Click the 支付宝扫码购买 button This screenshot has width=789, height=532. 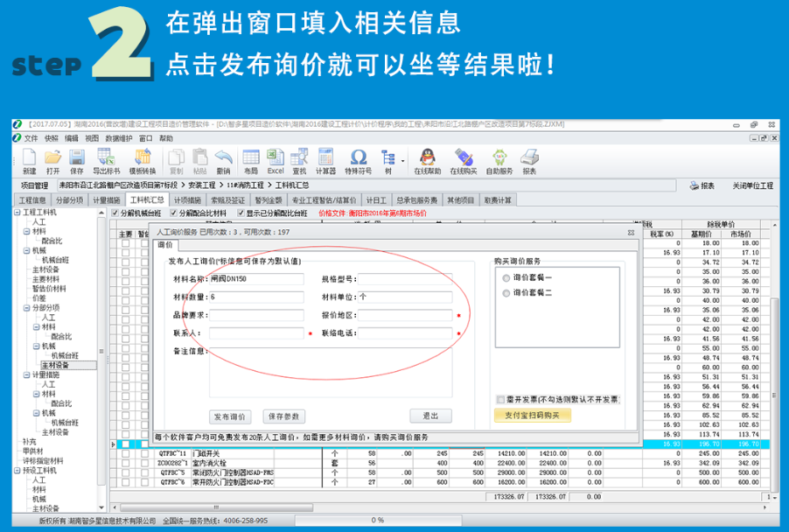pos(532,416)
